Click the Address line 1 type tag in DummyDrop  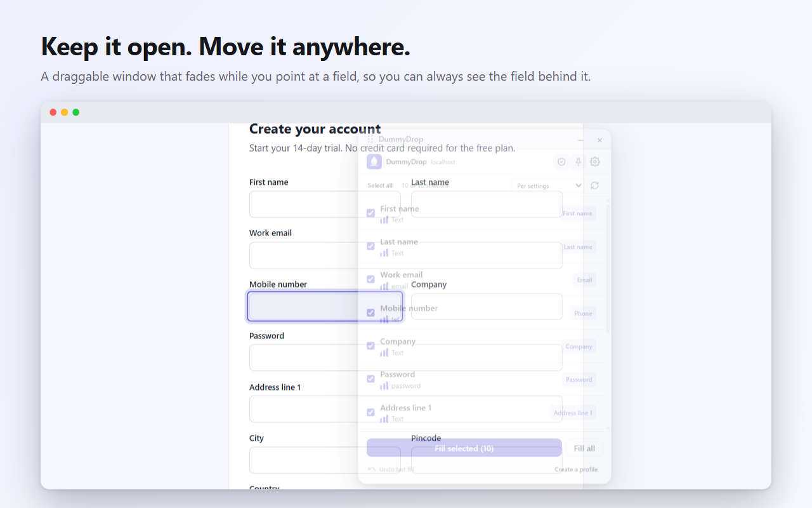point(573,413)
